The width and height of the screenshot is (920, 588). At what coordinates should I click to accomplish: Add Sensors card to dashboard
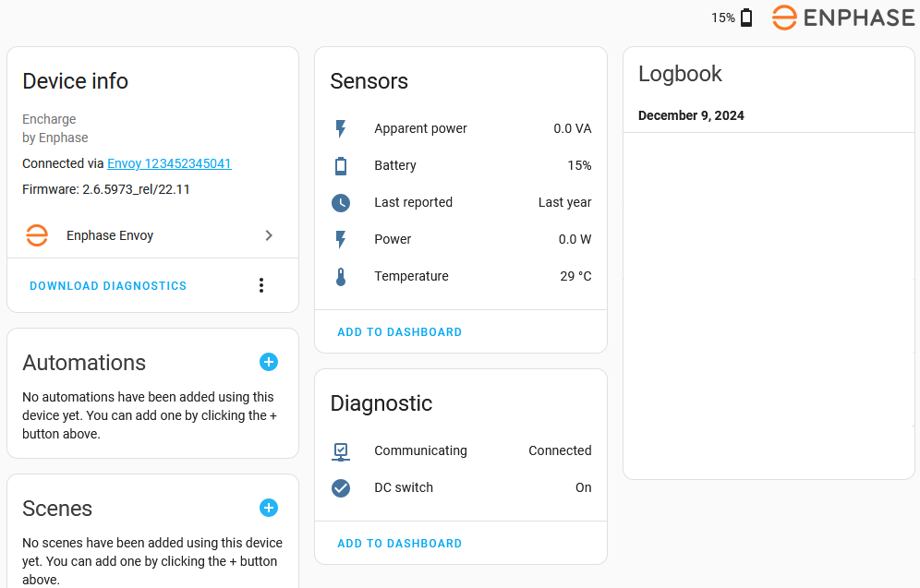[399, 332]
